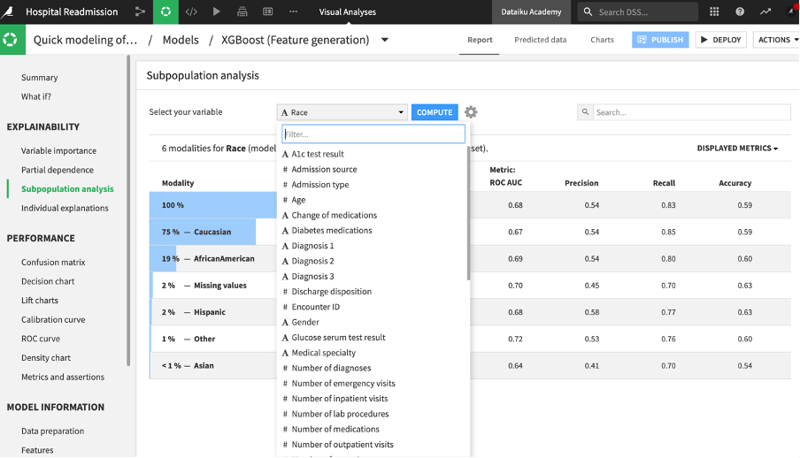Click the activity trend icon in top bar

tap(766, 12)
